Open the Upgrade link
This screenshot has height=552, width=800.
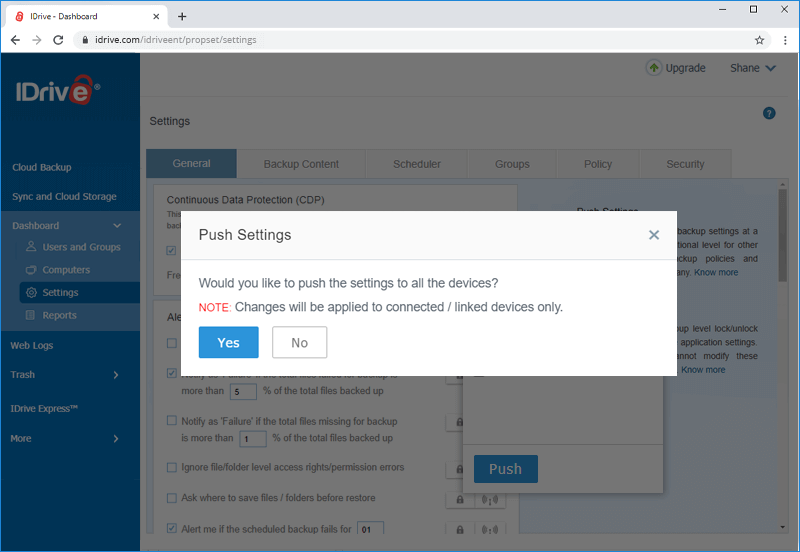point(685,68)
